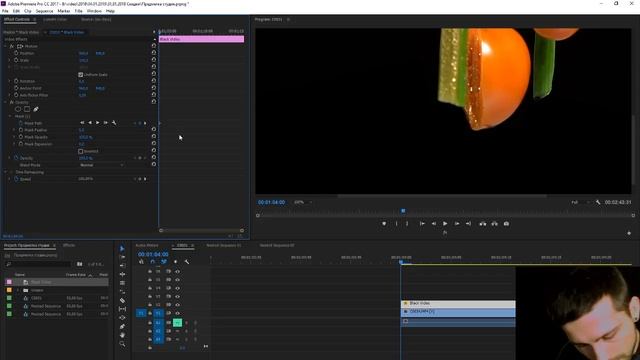Screen dimensions: 640x360
Task: Hide track V1 with its eye icon
Action: click(x=178, y=313)
